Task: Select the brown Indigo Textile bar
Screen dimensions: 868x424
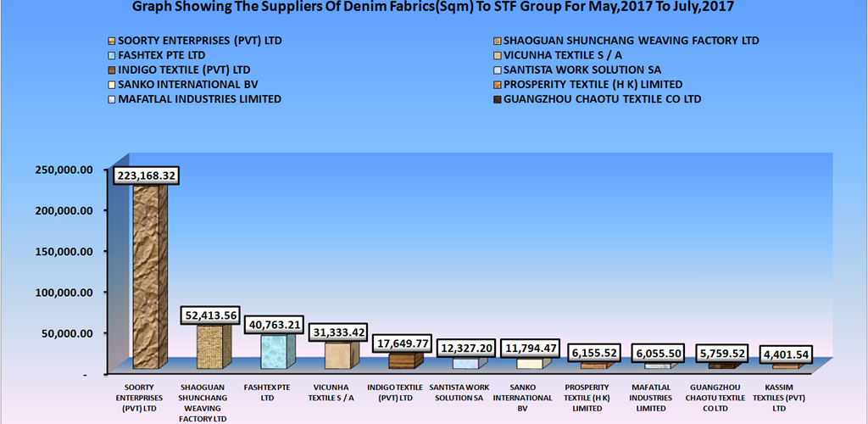Action: [406, 360]
